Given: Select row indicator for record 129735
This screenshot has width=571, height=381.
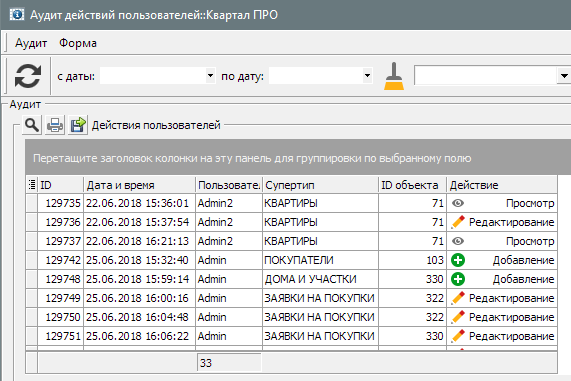Looking at the screenshot, I should point(32,203).
